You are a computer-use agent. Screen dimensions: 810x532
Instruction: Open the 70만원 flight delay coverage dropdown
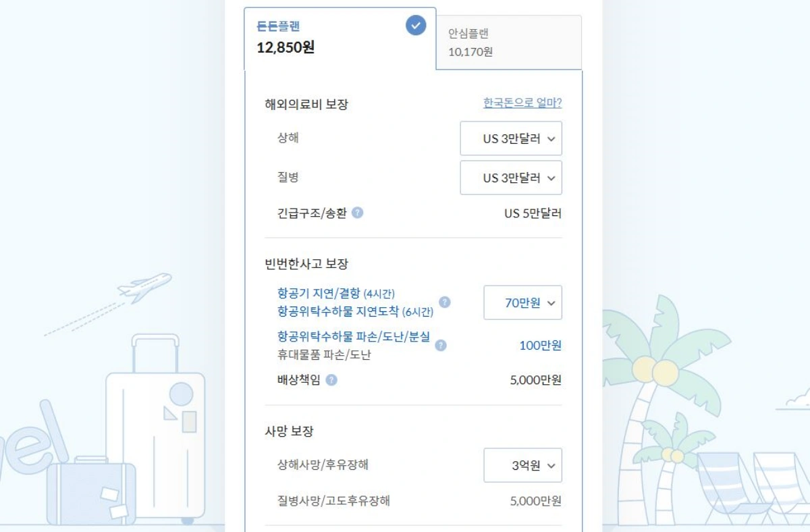point(521,302)
